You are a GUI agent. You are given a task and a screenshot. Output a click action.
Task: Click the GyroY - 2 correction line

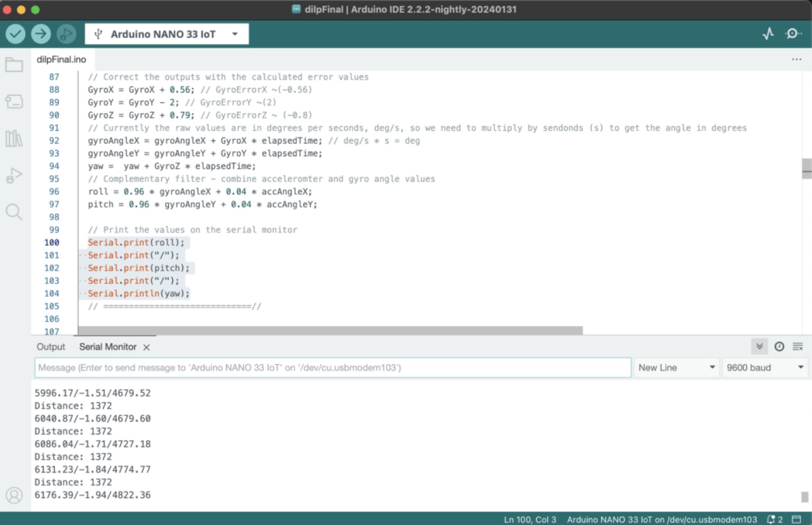point(182,103)
